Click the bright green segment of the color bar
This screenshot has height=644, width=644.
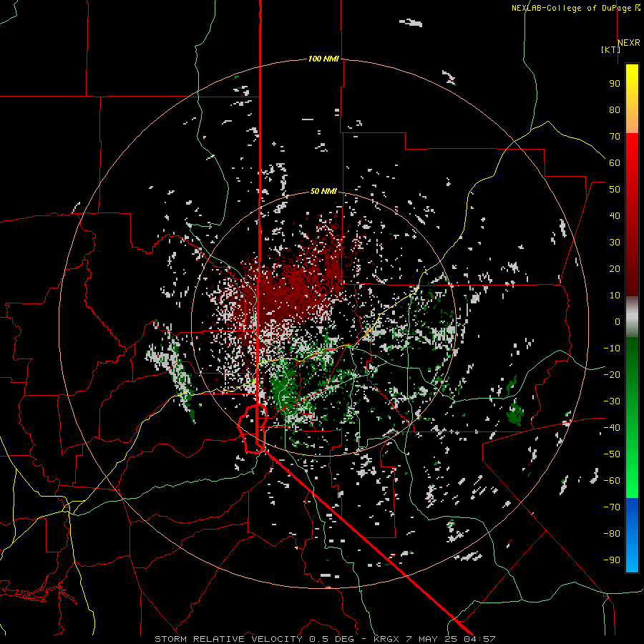(632, 484)
